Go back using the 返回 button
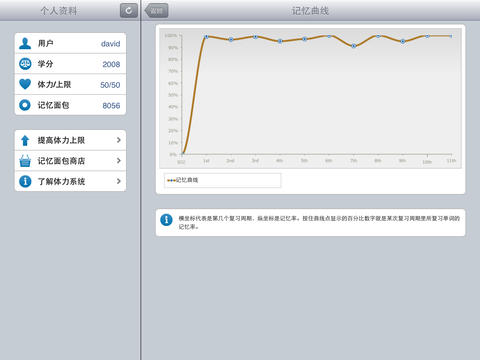 coord(156,11)
